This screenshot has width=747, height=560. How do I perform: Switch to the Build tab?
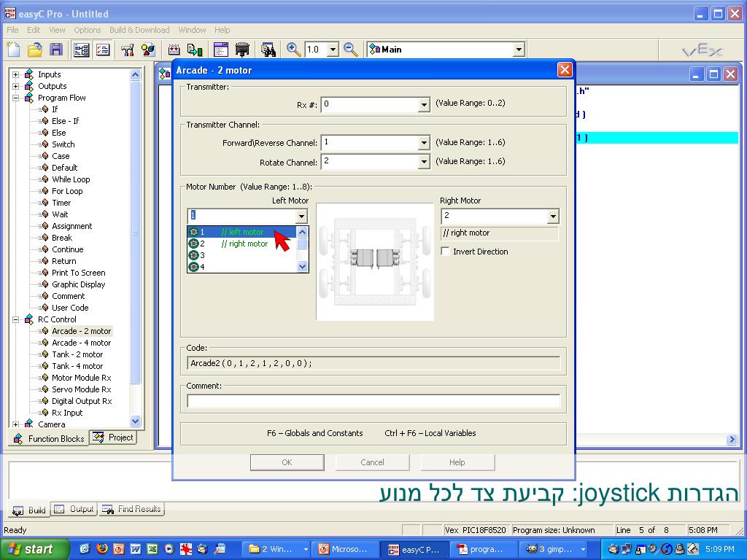click(x=29, y=510)
